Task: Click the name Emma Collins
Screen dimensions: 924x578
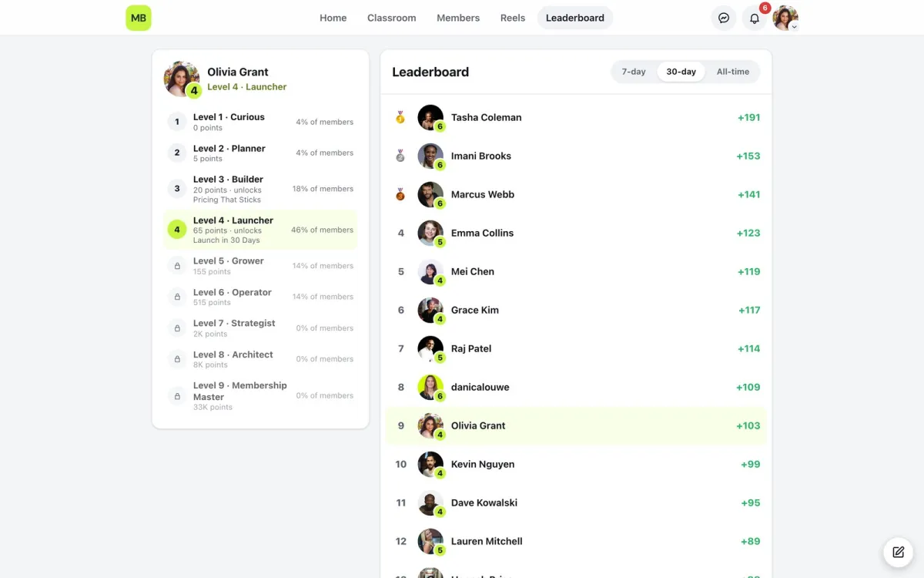Action: 482,233
